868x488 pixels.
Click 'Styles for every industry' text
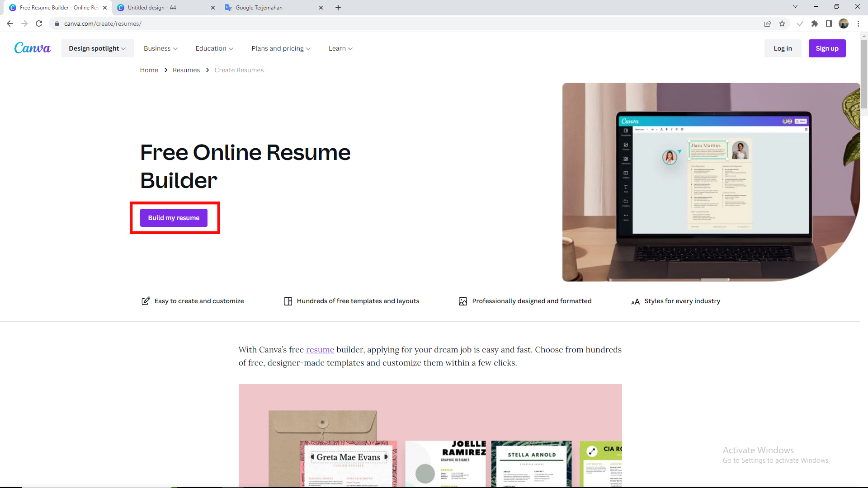click(x=682, y=301)
